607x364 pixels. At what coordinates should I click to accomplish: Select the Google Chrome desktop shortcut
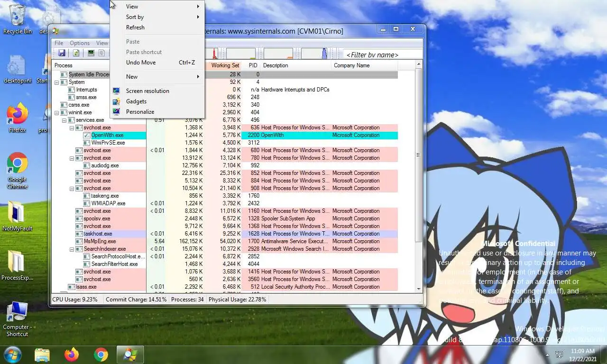point(18,171)
